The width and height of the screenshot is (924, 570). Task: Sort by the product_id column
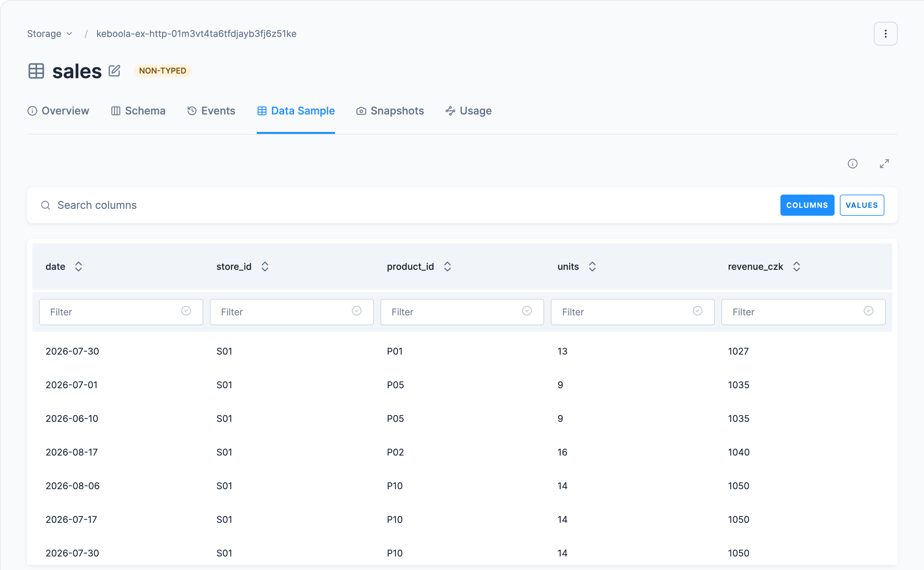(x=447, y=267)
